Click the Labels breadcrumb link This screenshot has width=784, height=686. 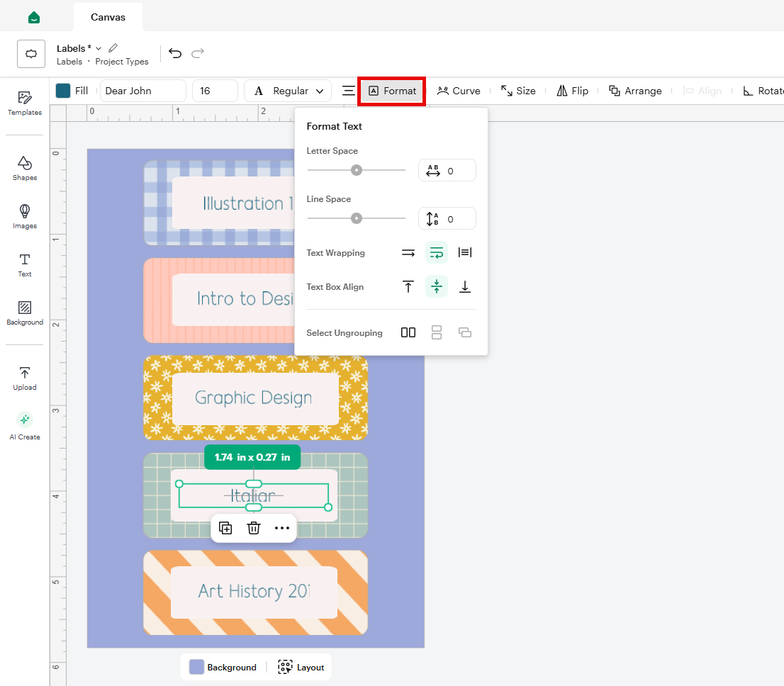(69, 62)
